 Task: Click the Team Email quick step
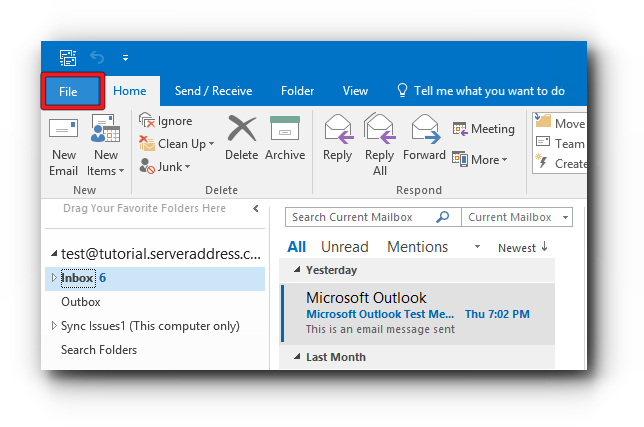pyautogui.click(x=560, y=143)
